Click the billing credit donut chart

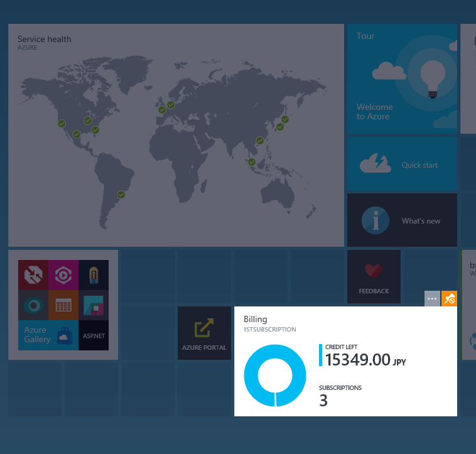point(274,376)
